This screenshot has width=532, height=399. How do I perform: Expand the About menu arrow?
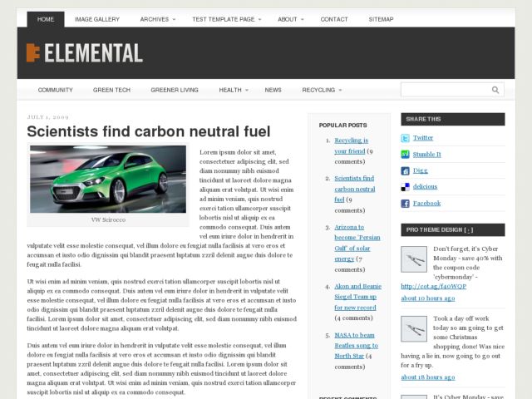[x=303, y=20]
